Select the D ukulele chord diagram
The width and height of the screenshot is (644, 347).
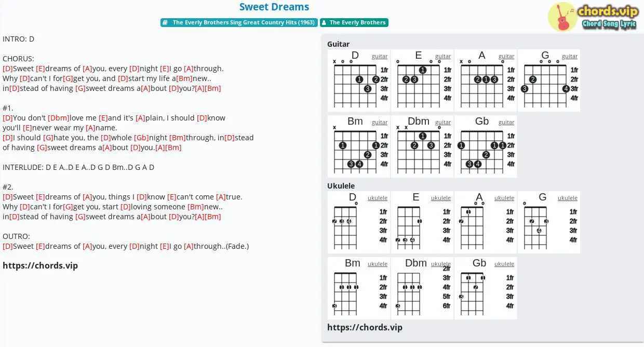coord(359,222)
